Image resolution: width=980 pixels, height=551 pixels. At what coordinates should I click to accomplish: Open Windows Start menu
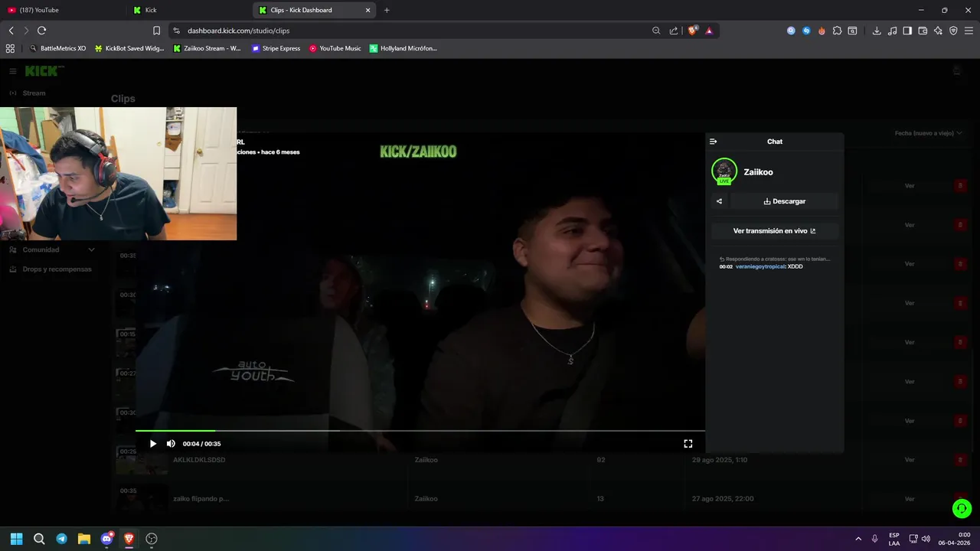[16, 539]
